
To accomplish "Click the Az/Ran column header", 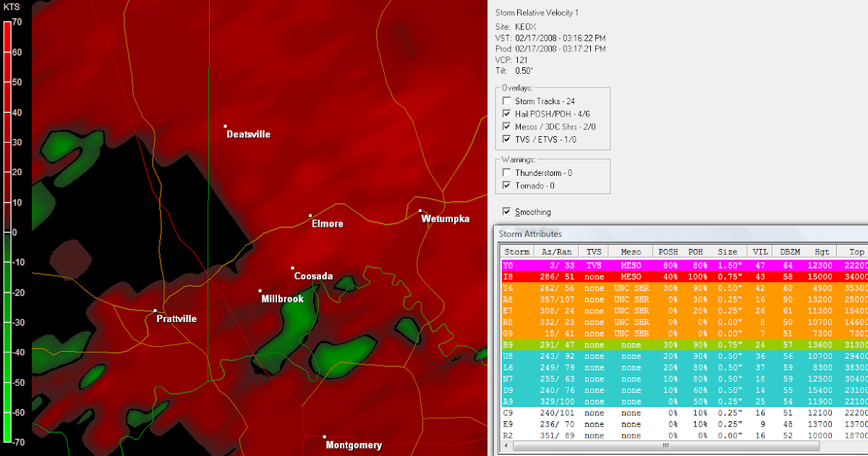I will coord(556,252).
